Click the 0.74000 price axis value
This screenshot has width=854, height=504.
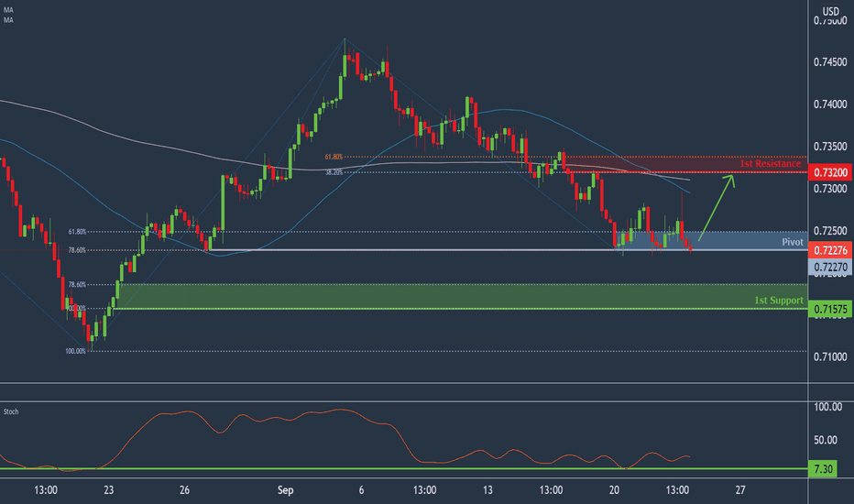tap(830, 104)
